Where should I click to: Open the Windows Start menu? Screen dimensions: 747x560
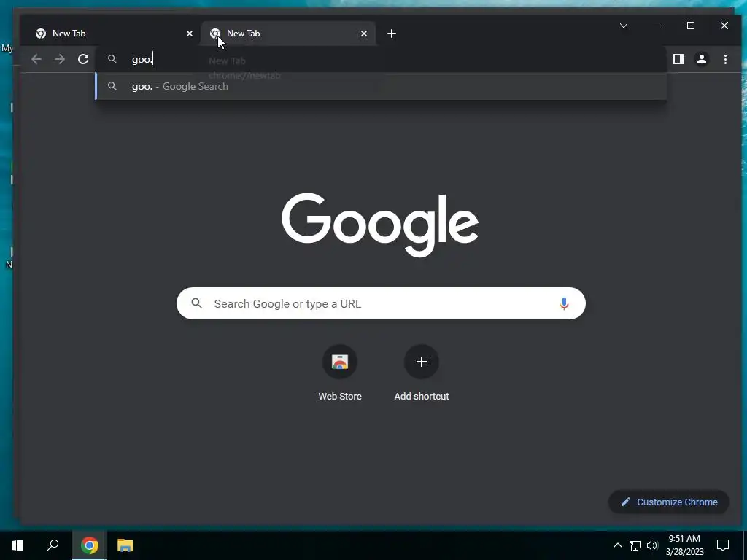tap(18, 545)
